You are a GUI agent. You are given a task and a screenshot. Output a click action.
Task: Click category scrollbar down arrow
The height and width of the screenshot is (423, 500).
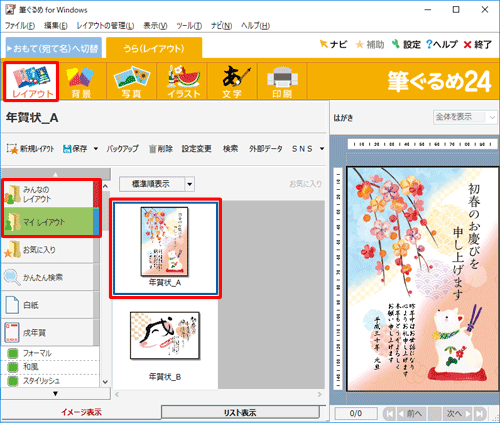tap(105, 382)
